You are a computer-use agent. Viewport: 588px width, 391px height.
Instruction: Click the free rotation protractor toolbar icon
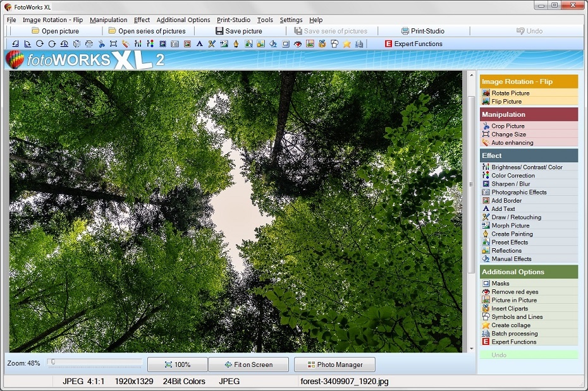pyautogui.click(x=64, y=44)
